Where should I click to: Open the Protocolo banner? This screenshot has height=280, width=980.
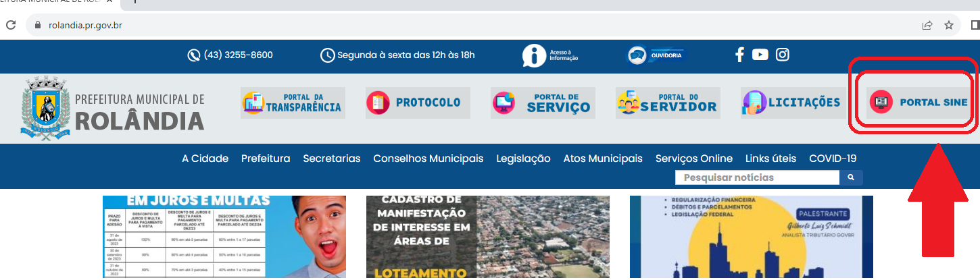click(414, 103)
